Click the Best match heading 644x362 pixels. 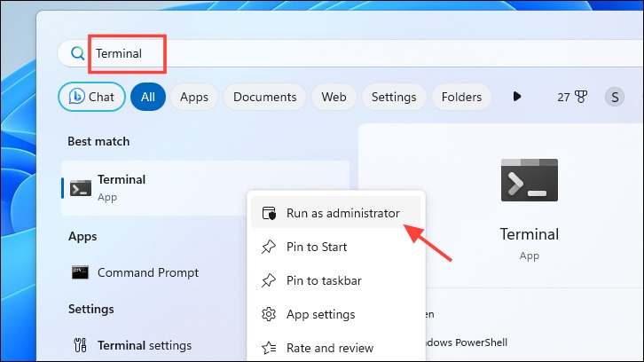(98, 141)
